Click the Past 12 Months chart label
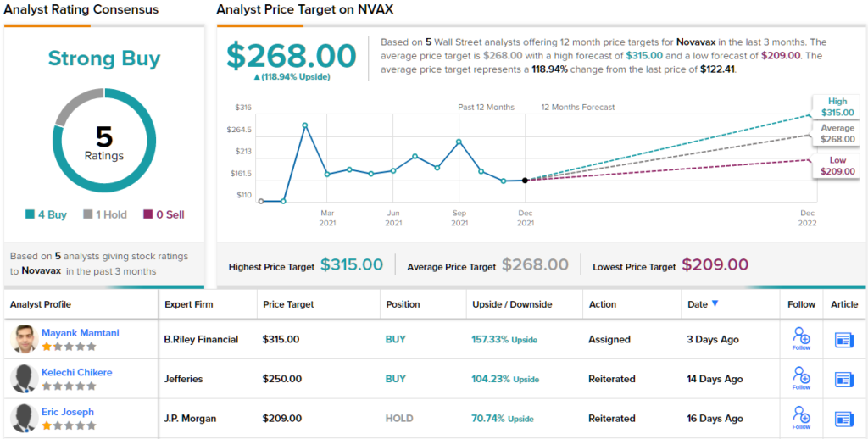Viewport: 868px width, 439px height. [486, 107]
